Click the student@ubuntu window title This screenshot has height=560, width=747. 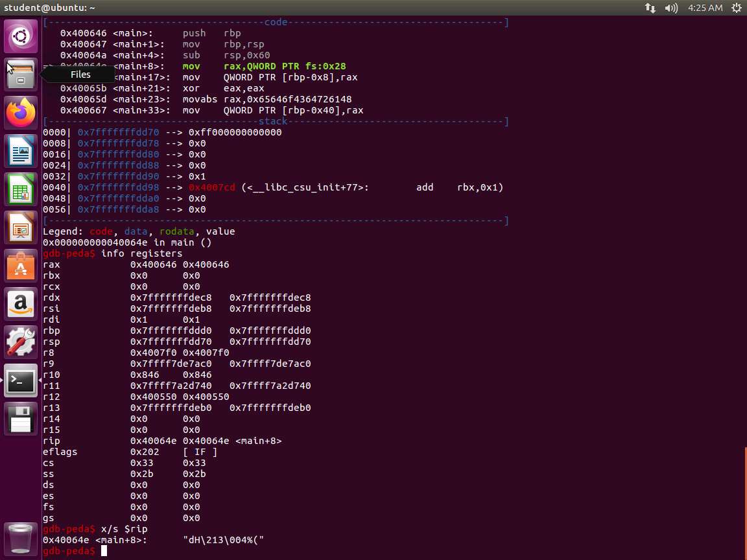click(x=49, y=8)
